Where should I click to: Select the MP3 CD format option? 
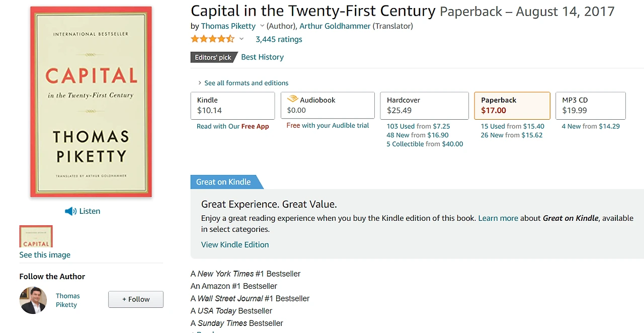point(590,105)
